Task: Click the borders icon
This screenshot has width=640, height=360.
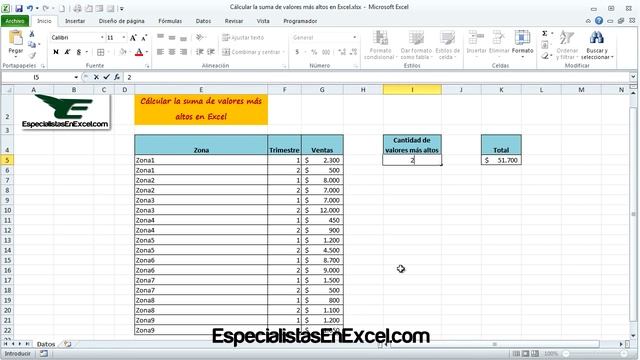Action: tap(100, 52)
